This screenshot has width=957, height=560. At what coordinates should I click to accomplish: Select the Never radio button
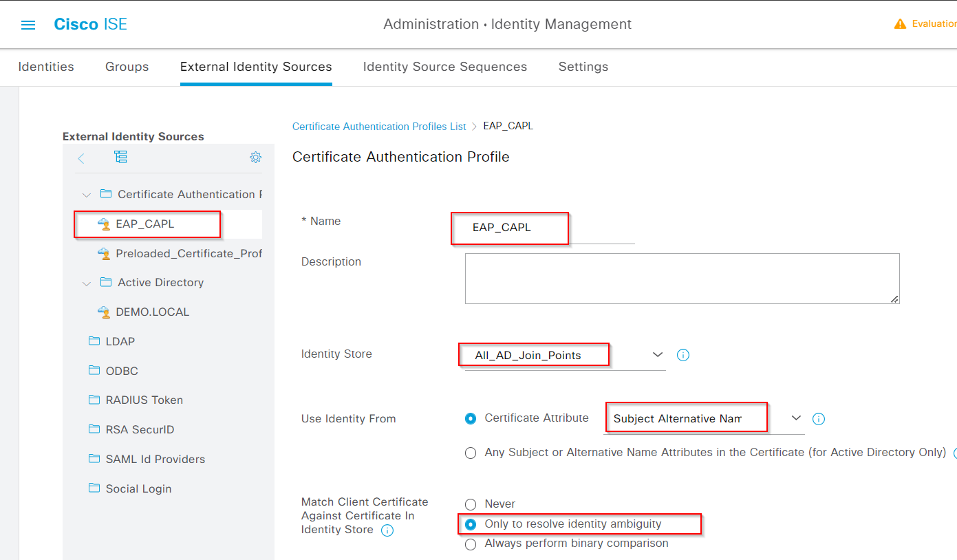tap(471, 504)
